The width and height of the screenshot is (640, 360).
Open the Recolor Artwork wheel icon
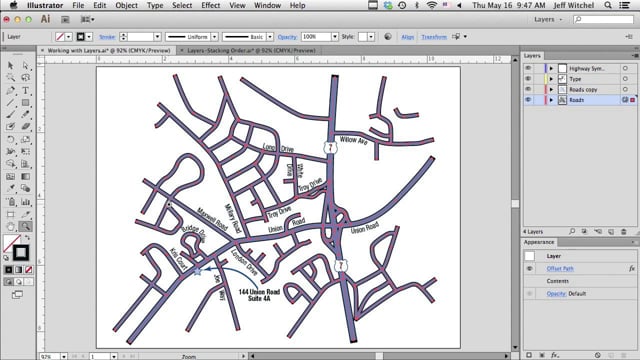[x=388, y=37]
